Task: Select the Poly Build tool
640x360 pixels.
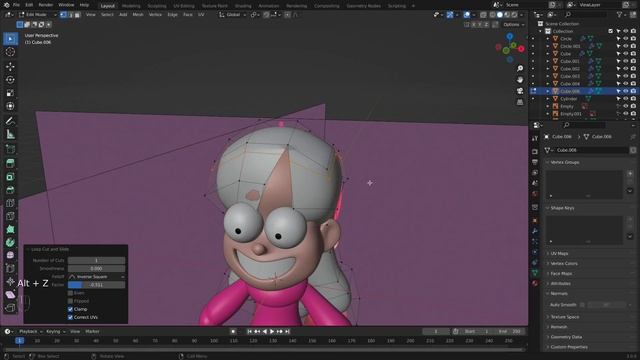Action: coord(10,229)
